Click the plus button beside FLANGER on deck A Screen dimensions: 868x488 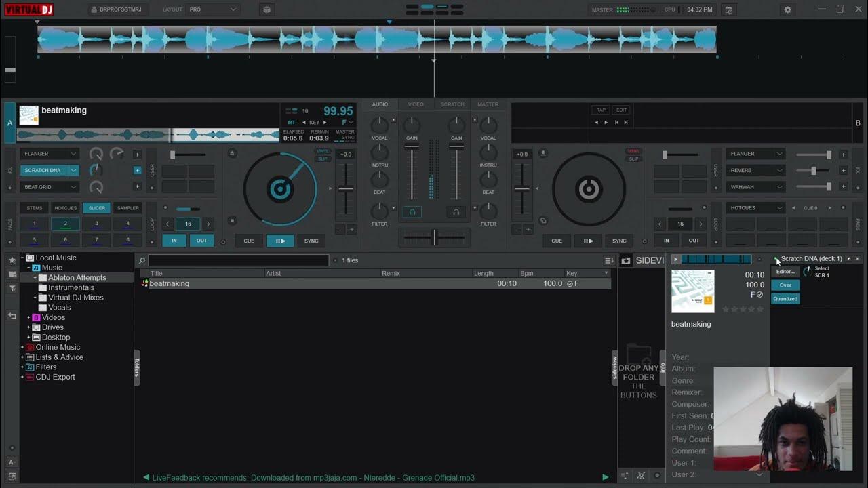pos(137,154)
